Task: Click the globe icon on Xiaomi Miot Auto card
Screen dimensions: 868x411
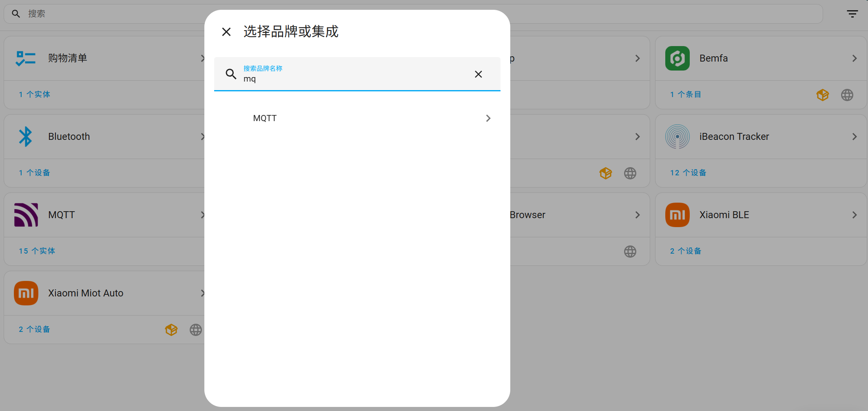Action: (195, 329)
